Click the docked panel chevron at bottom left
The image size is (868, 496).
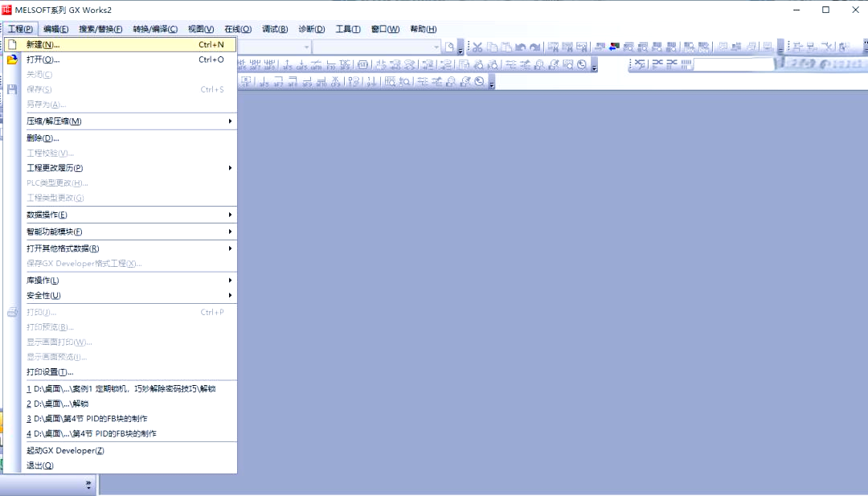click(88, 485)
